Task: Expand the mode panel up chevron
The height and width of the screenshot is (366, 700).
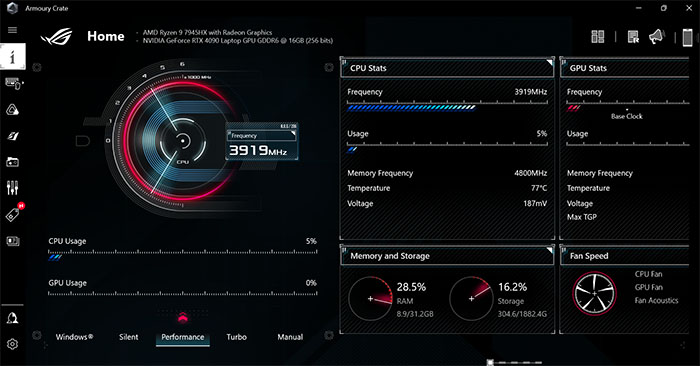Action: [x=182, y=317]
